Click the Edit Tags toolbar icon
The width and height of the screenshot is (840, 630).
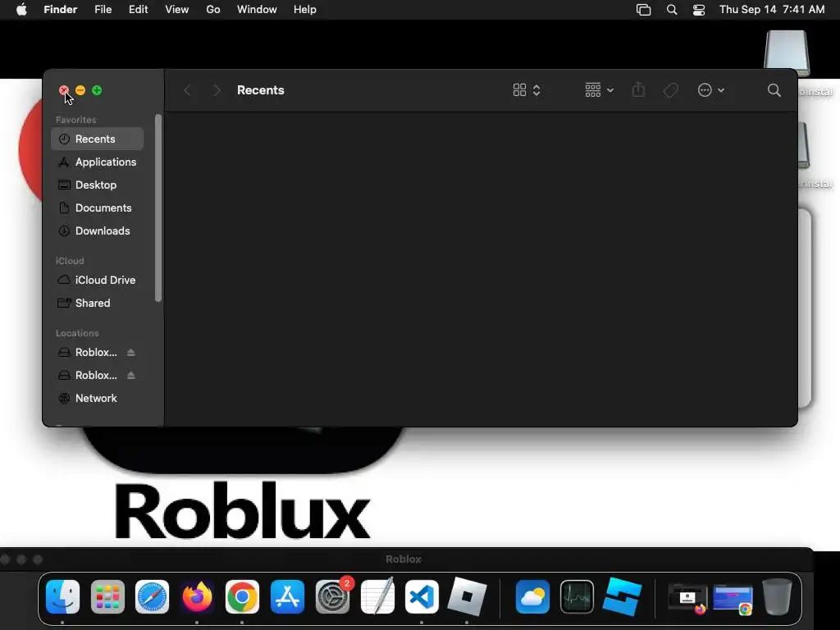670,90
